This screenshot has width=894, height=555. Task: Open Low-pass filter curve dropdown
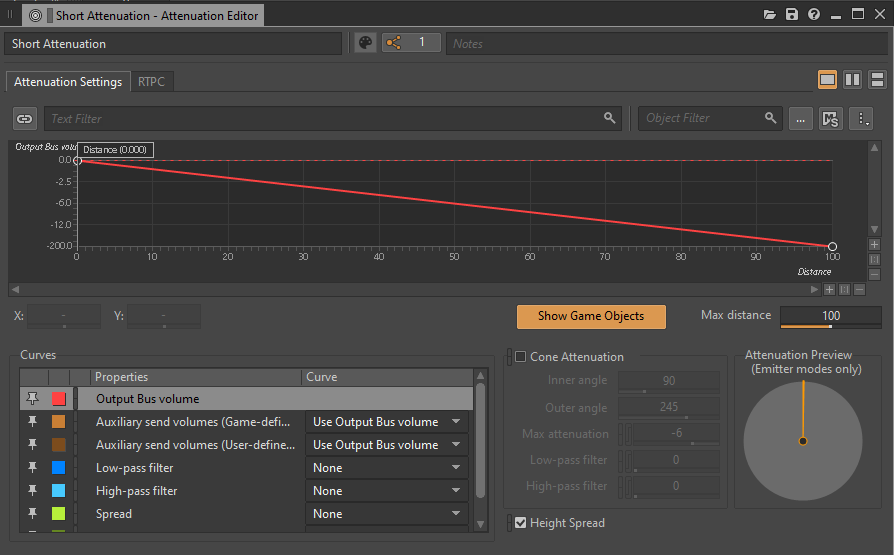pos(387,468)
